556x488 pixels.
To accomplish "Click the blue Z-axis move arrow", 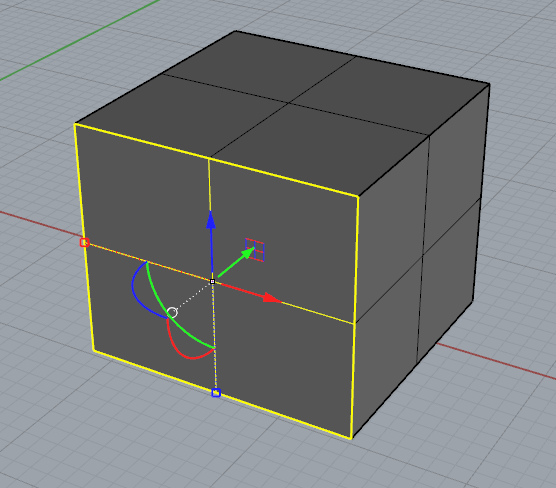I will pos(211,220).
